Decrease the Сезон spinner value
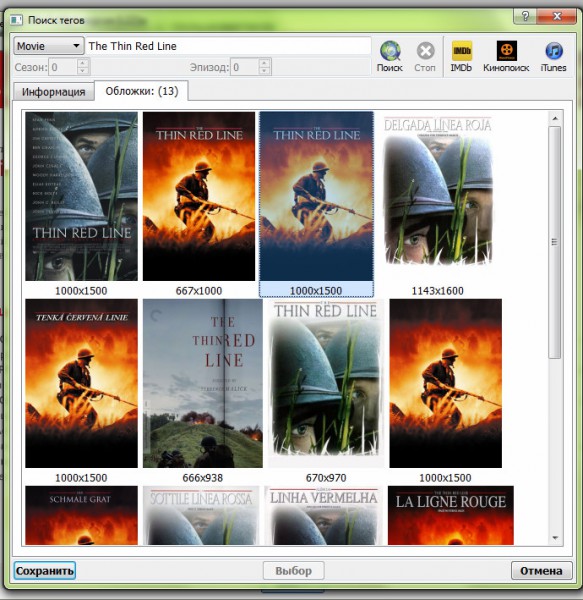583x600 pixels. click(x=83, y=71)
